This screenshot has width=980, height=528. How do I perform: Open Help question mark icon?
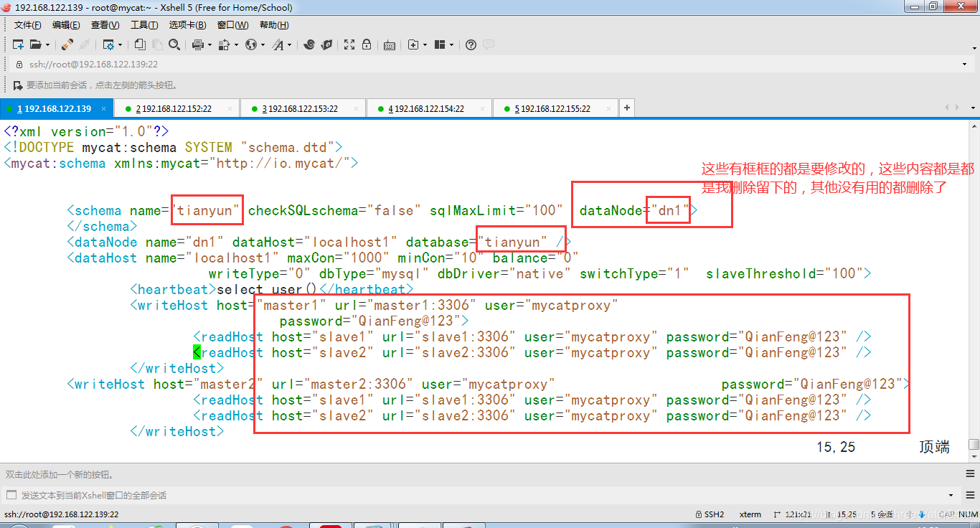471,44
